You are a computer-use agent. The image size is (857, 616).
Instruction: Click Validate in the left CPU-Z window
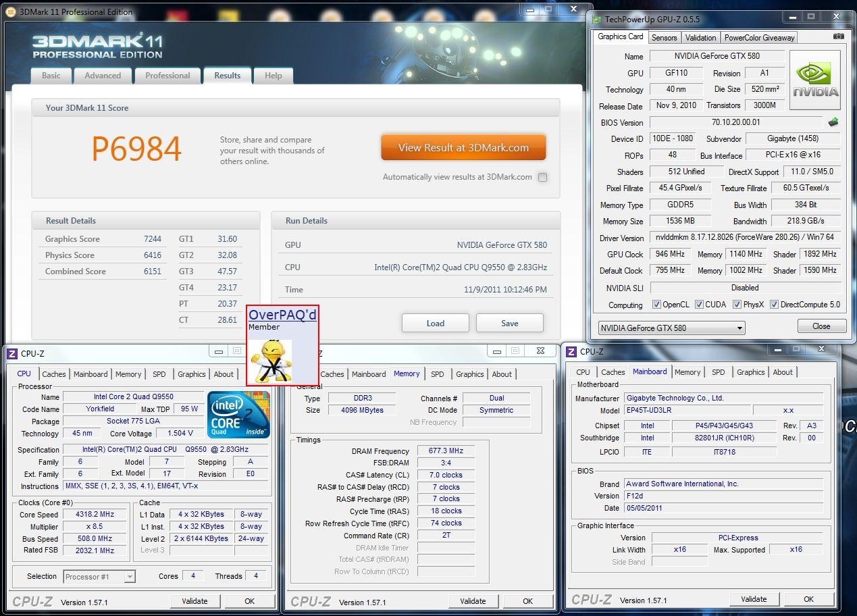click(x=194, y=601)
